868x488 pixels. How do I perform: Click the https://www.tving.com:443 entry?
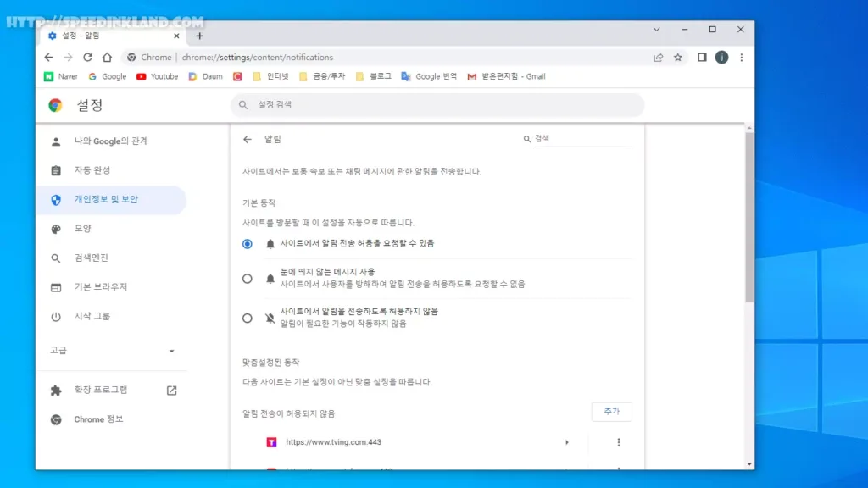click(x=333, y=442)
